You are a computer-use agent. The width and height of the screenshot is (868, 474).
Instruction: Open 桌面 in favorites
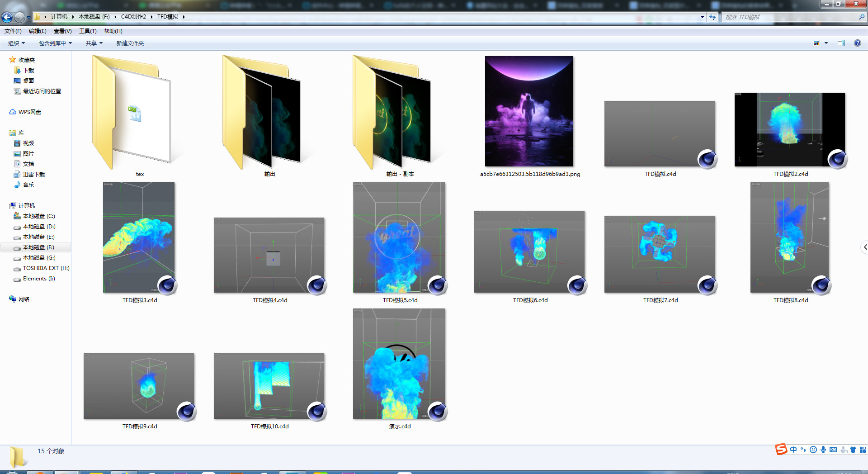coord(28,81)
